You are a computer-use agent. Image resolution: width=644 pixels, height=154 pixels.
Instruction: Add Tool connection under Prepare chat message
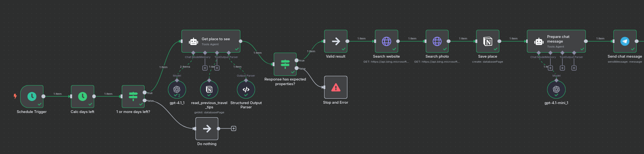tap(562, 68)
